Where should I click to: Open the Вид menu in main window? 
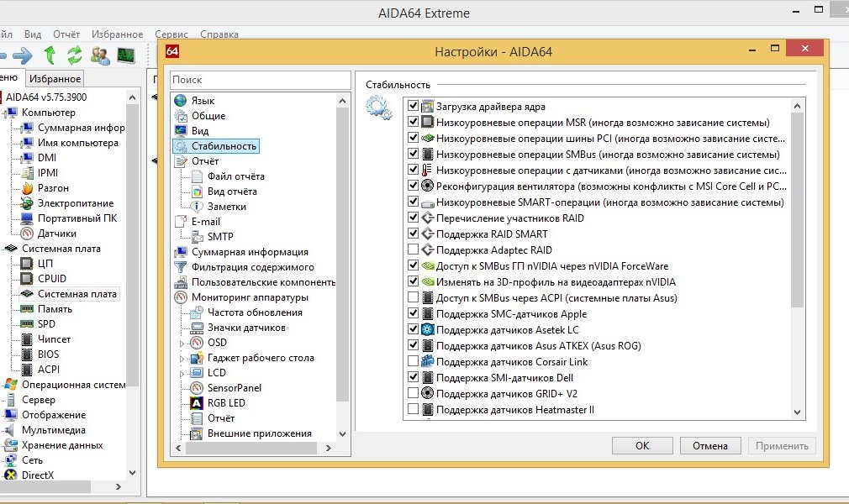[33, 34]
